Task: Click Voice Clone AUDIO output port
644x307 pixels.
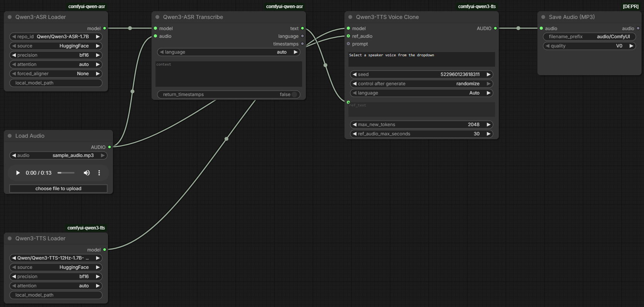Action: tap(495, 28)
